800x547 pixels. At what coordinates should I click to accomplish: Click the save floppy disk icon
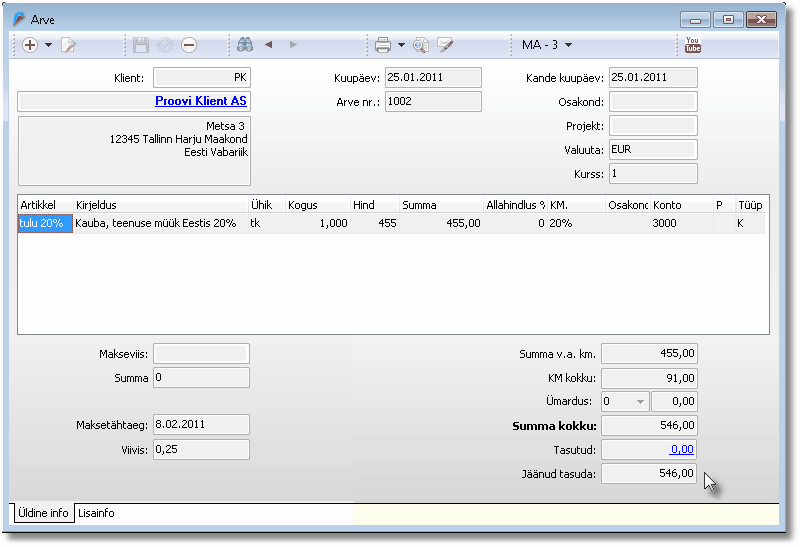coord(141,45)
